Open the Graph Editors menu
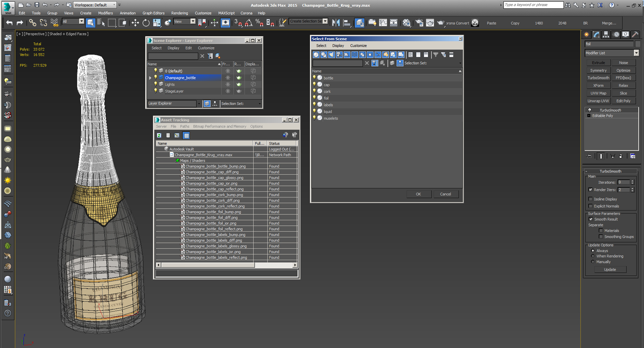The height and width of the screenshot is (348, 644). coord(154,13)
